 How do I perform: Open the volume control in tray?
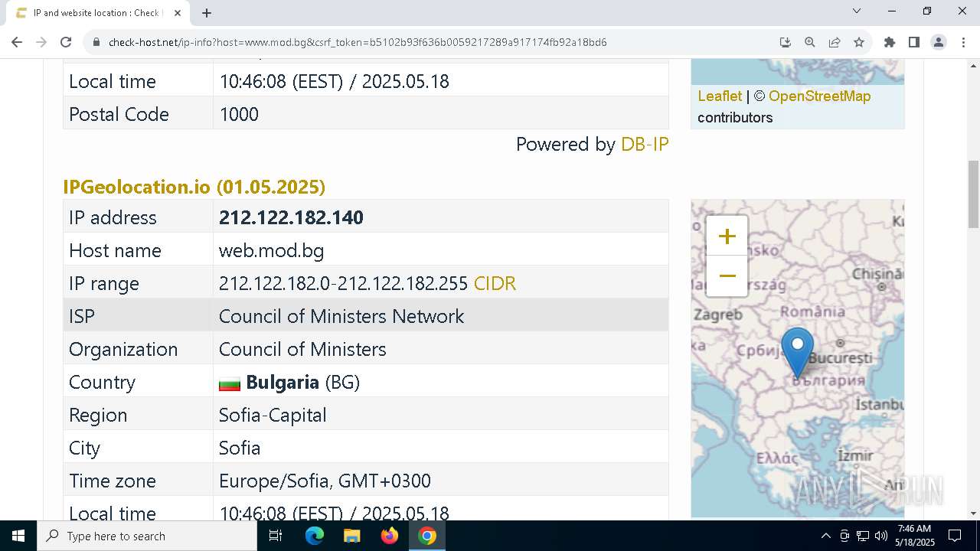click(x=881, y=536)
